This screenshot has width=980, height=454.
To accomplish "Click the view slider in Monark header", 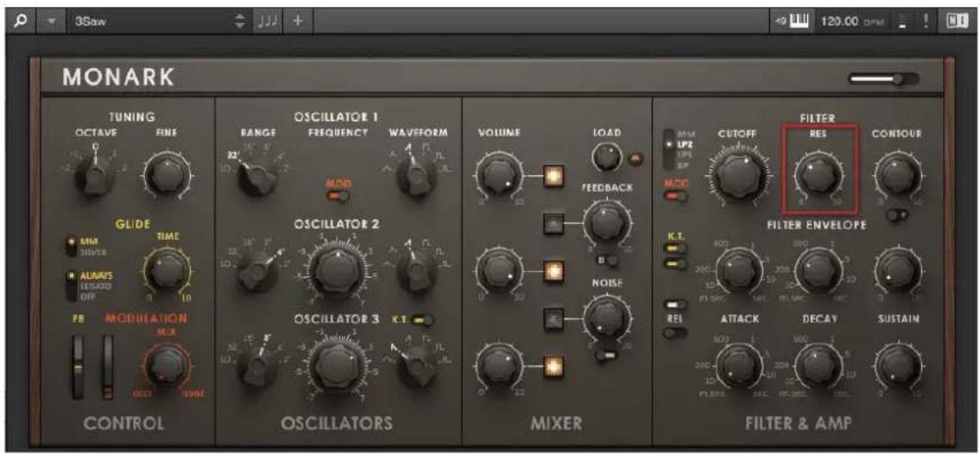I will pyautogui.click(x=884, y=79).
